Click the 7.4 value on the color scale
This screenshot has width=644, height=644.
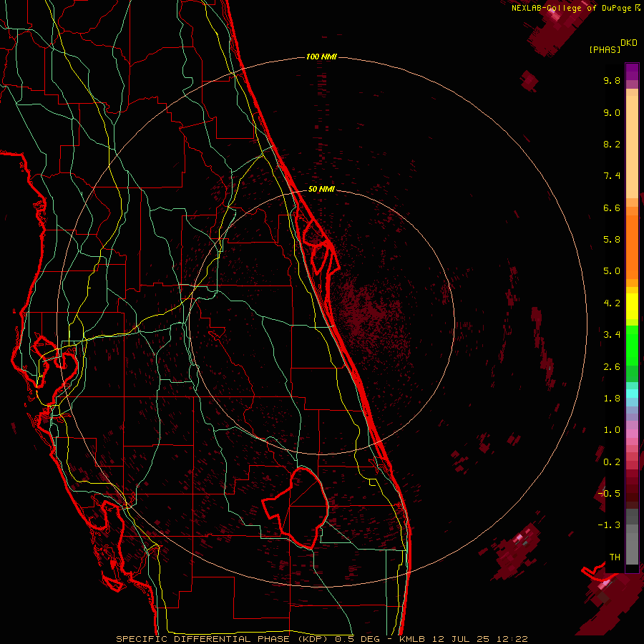612,176
